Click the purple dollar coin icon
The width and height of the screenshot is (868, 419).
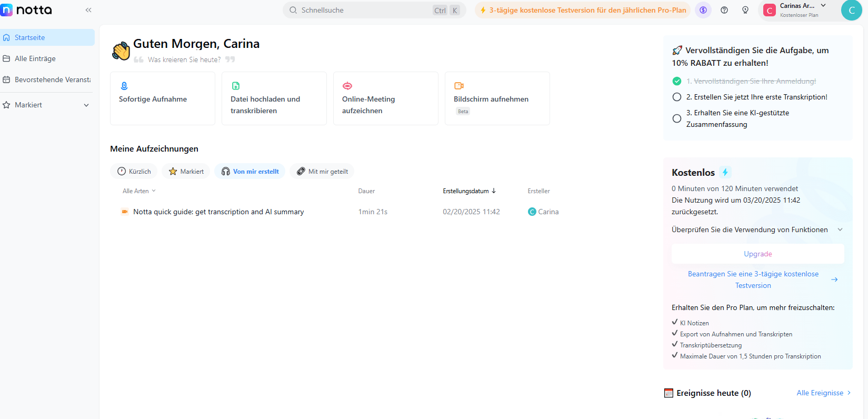point(703,10)
